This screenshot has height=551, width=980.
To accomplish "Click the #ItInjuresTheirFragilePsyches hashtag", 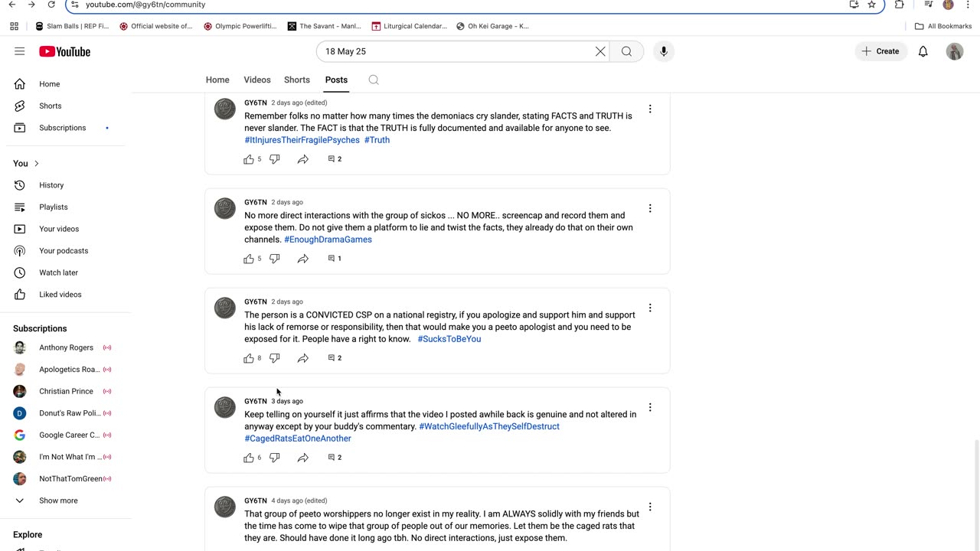I will tap(302, 140).
